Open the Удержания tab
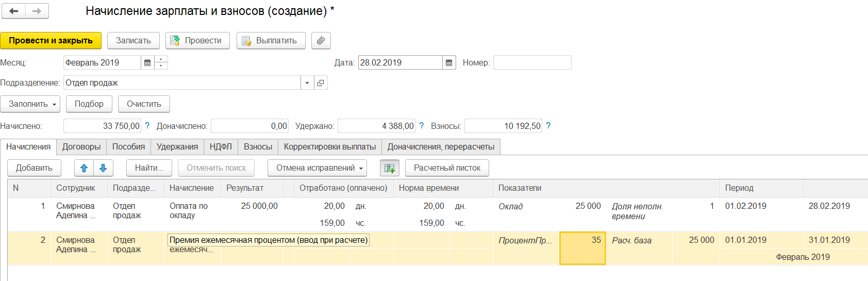 (x=177, y=147)
